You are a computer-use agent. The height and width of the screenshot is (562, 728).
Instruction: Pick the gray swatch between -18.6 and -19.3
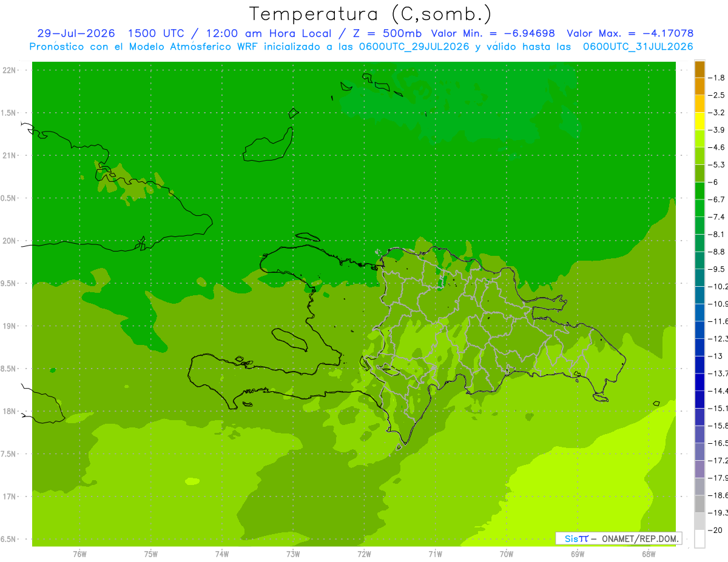pyautogui.click(x=699, y=504)
